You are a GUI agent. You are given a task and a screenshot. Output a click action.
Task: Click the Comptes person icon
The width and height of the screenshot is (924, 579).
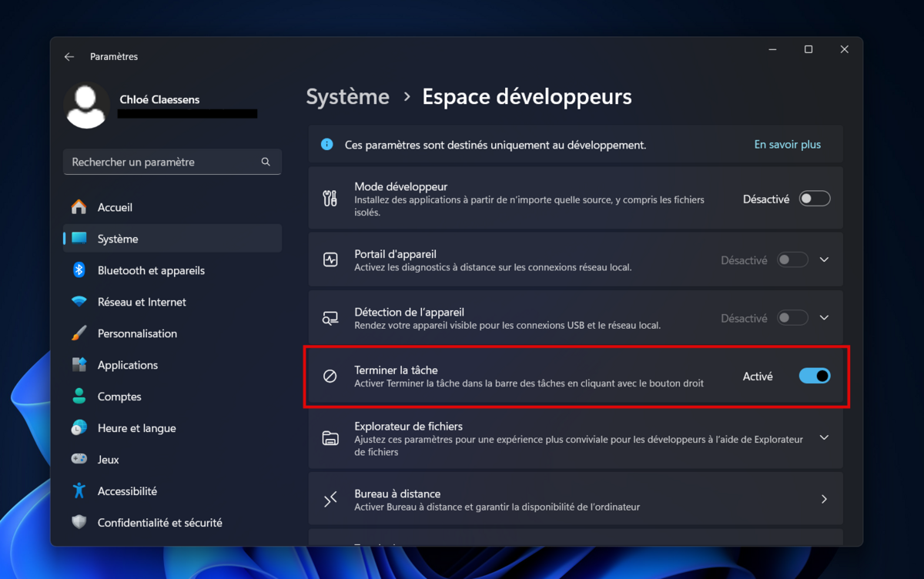79,397
